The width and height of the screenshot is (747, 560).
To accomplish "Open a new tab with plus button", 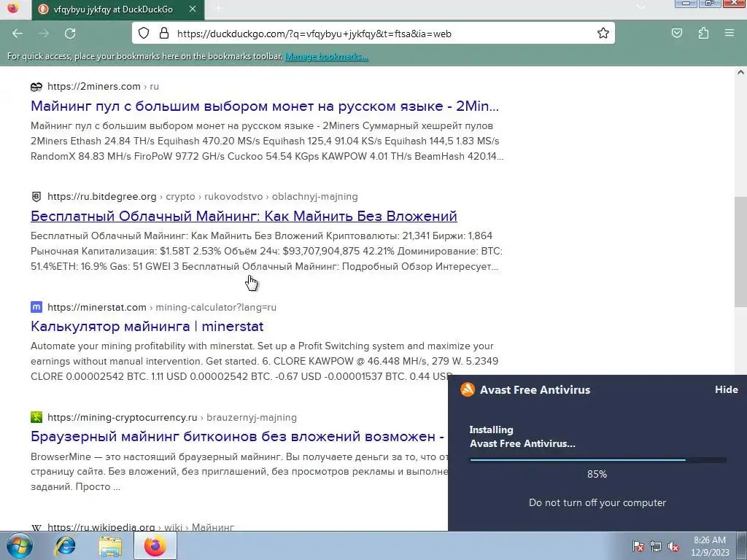I will pyautogui.click(x=218, y=9).
